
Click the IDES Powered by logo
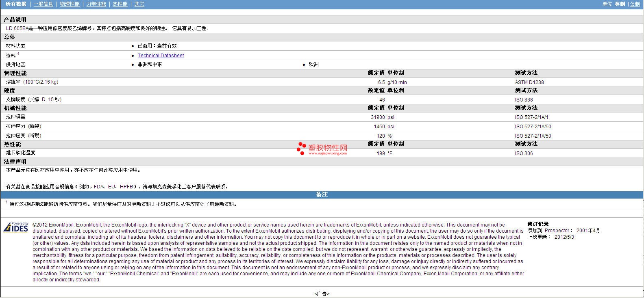pos(16,227)
